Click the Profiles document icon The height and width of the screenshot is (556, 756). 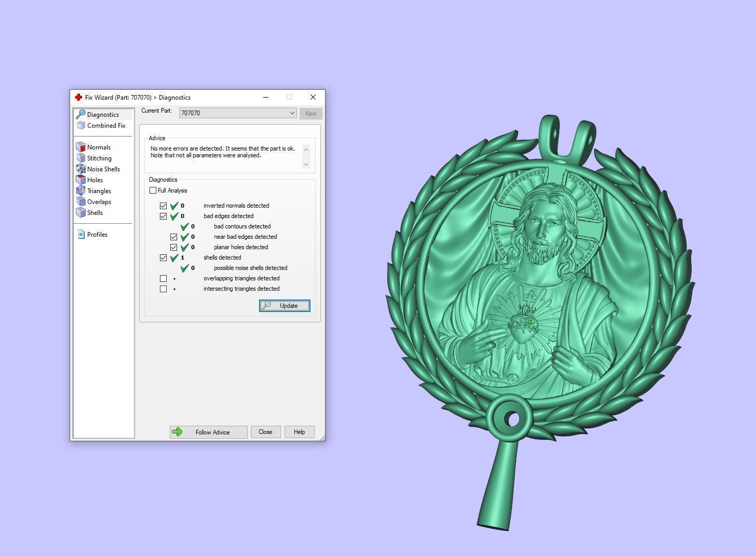(x=81, y=235)
